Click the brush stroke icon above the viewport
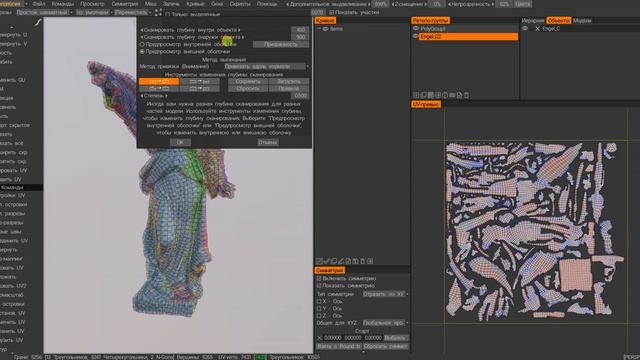The height and width of the screenshot is (360, 640). click(x=38, y=22)
